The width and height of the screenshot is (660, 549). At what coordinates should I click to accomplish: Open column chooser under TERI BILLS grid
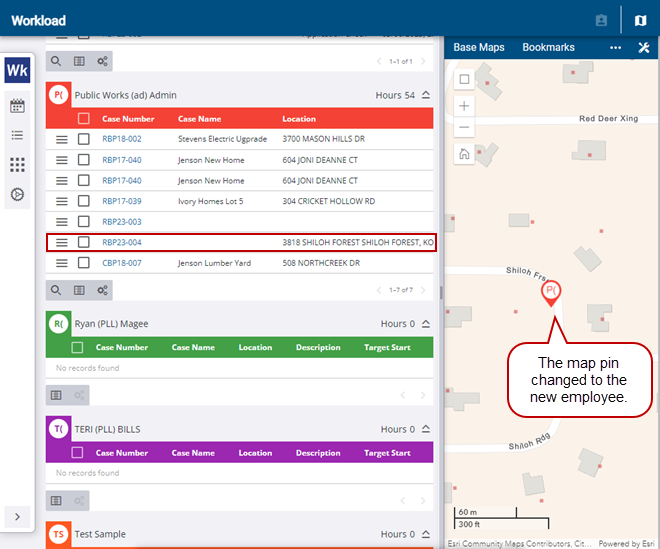click(56, 500)
